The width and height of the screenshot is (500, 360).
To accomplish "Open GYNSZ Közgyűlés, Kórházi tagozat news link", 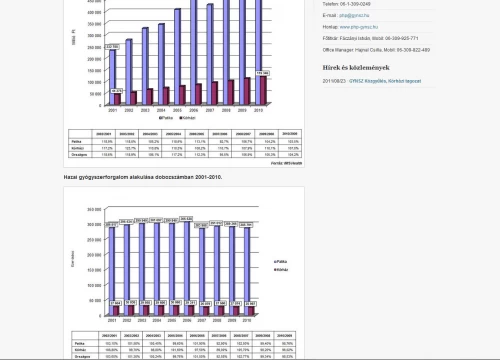I will pyautogui.click(x=385, y=81).
